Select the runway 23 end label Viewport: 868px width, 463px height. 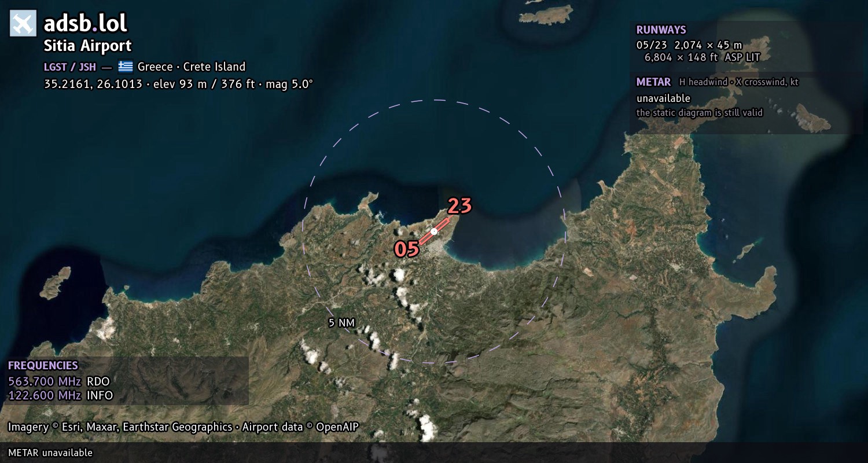(459, 205)
